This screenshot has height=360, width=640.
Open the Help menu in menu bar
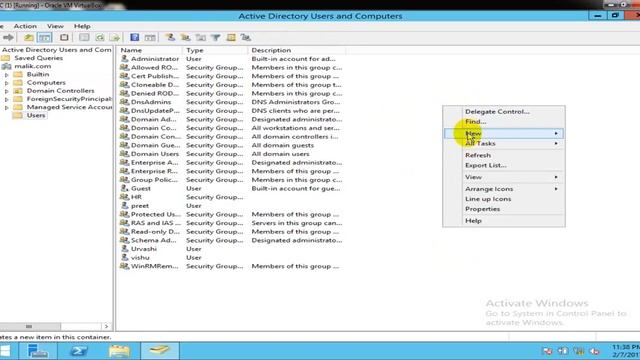pos(82,26)
